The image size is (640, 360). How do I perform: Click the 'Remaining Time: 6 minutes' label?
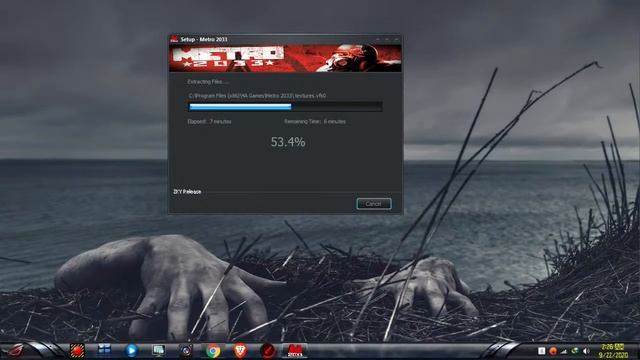click(x=315, y=122)
